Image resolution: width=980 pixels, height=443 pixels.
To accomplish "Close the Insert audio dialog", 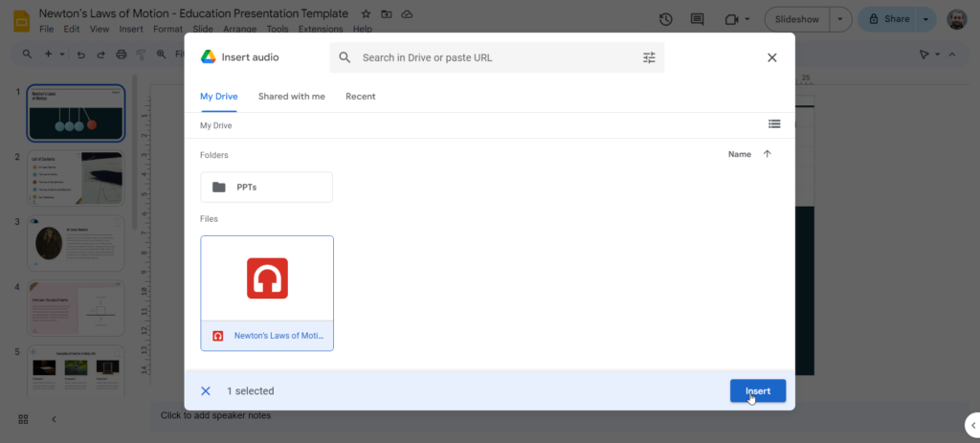I will [x=771, y=57].
